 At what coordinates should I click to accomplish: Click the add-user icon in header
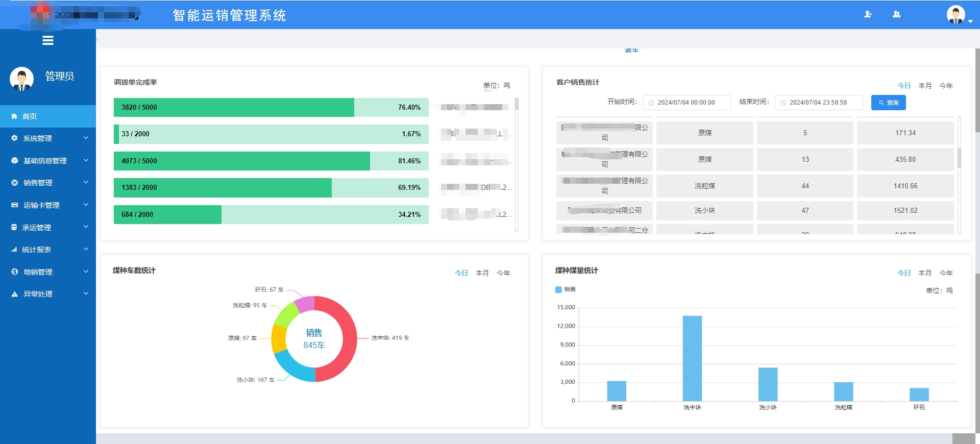[868, 14]
